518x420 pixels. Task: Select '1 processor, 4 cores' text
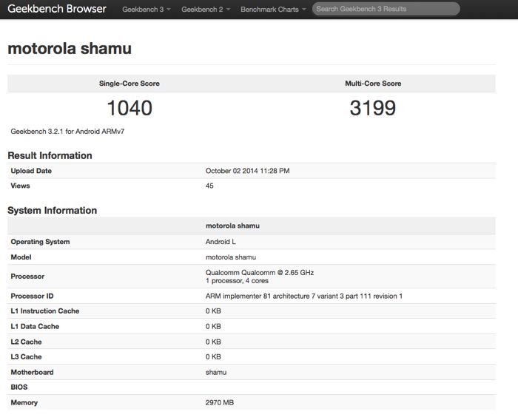[x=237, y=281]
